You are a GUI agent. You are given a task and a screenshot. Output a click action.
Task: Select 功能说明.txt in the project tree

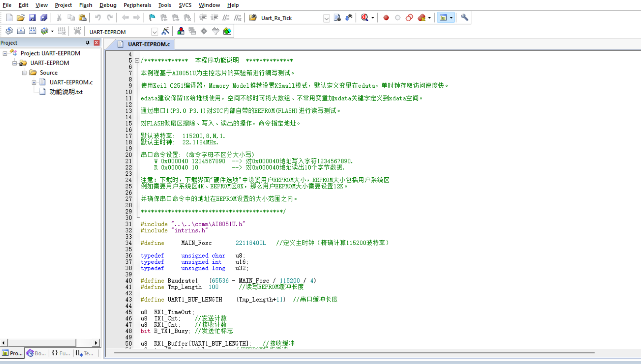click(x=66, y=92)
